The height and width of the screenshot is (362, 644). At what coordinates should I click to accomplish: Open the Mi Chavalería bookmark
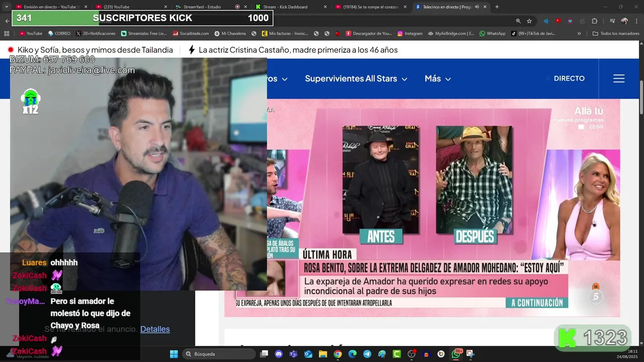click(x=230, y=34)
